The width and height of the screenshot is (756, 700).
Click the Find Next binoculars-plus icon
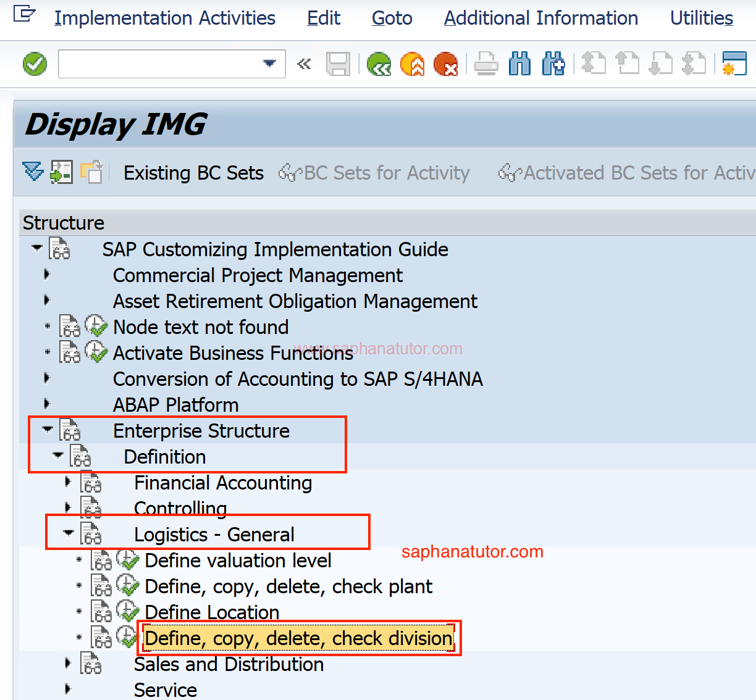[x=553, y=64]
